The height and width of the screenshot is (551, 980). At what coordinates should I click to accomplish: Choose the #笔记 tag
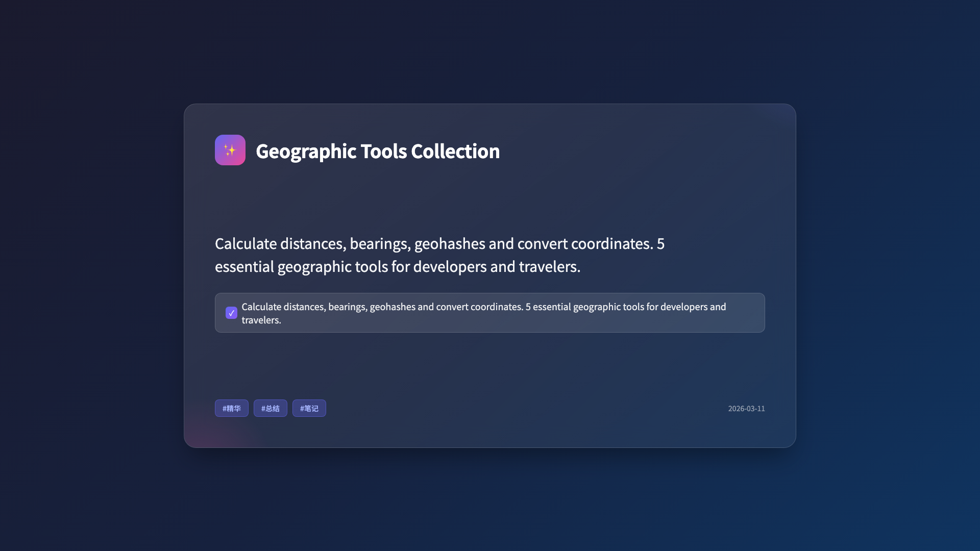click(309, 408)
